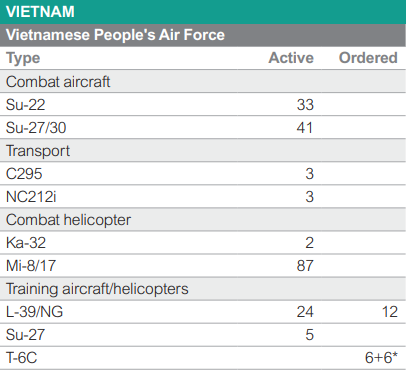The width and height of the screenshot is (407, 371).
Task: Click the Active column header
Action: 291,58
